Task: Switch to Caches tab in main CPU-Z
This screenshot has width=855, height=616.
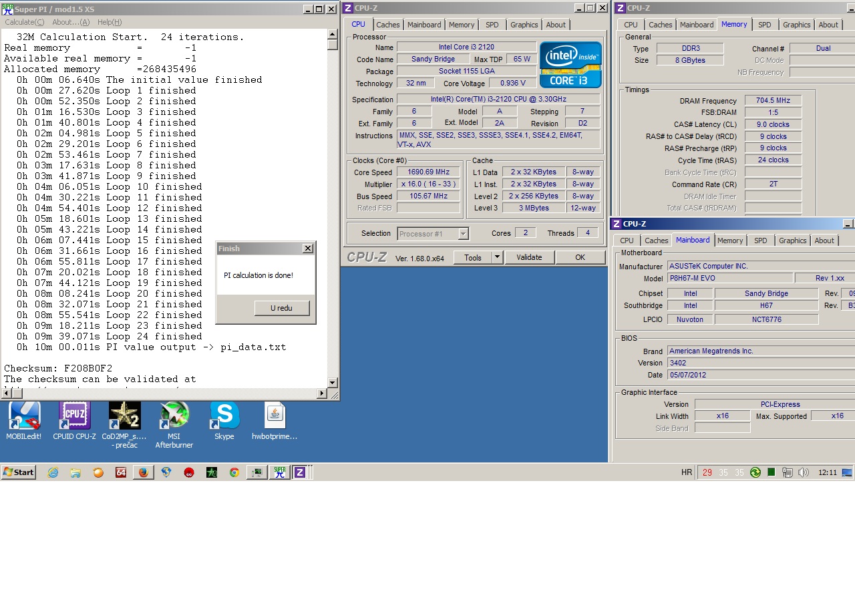Action: [387, 25]
